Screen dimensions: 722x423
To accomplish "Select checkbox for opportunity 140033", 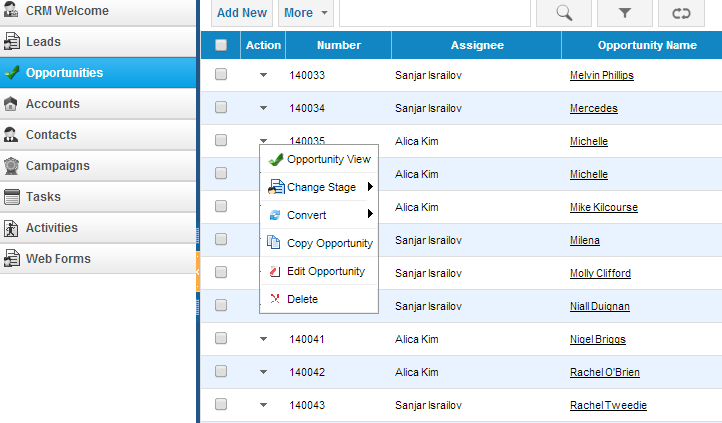I will click(221, 74).
